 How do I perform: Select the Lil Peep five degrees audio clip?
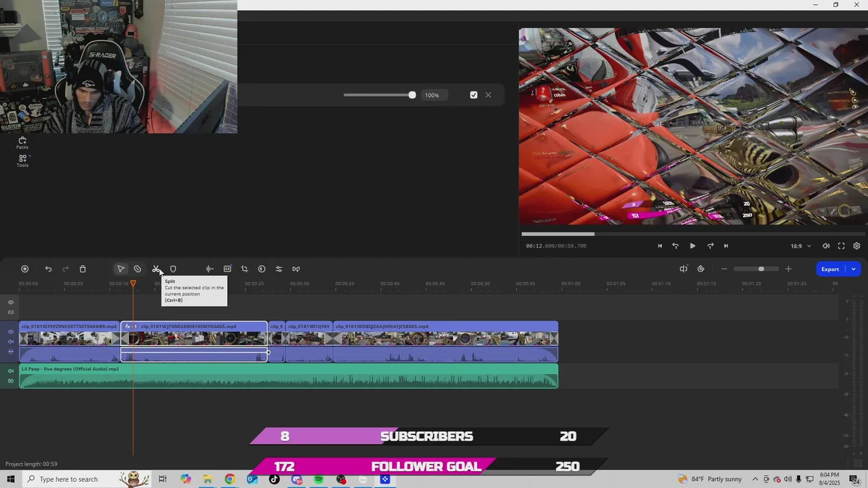click(x=289, y=376)
